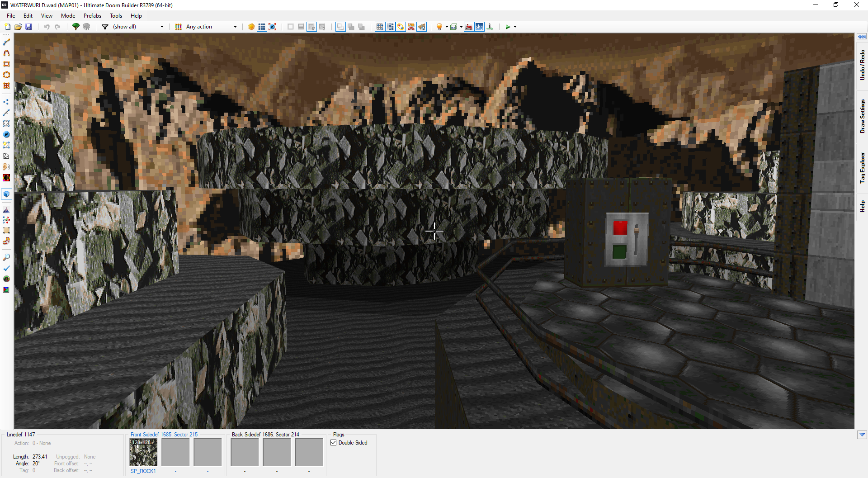
Task: Open a map file
Action: click(x=18, y=27)
